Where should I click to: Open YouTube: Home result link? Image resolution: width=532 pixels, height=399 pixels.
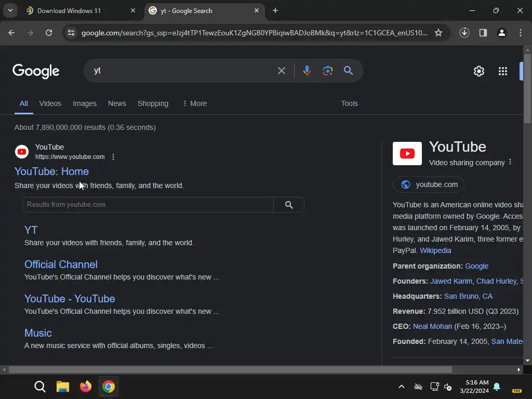(x=51, y=171)
